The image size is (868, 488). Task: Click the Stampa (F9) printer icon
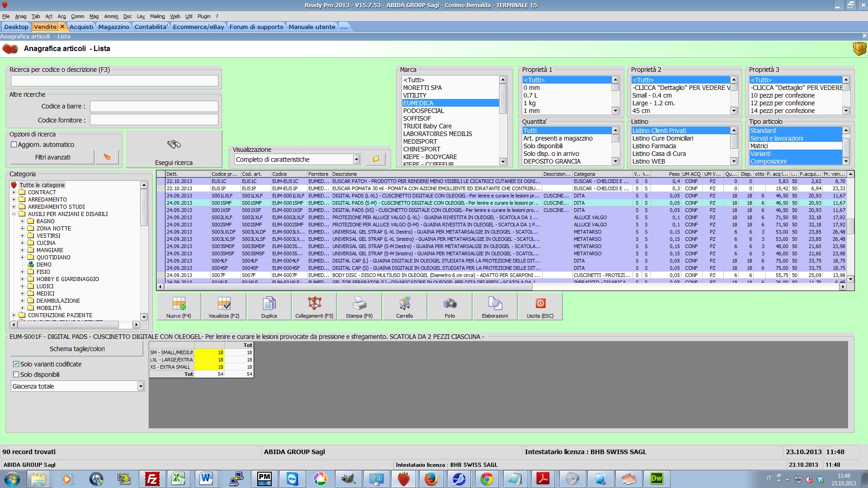click(x=359, y=303)
